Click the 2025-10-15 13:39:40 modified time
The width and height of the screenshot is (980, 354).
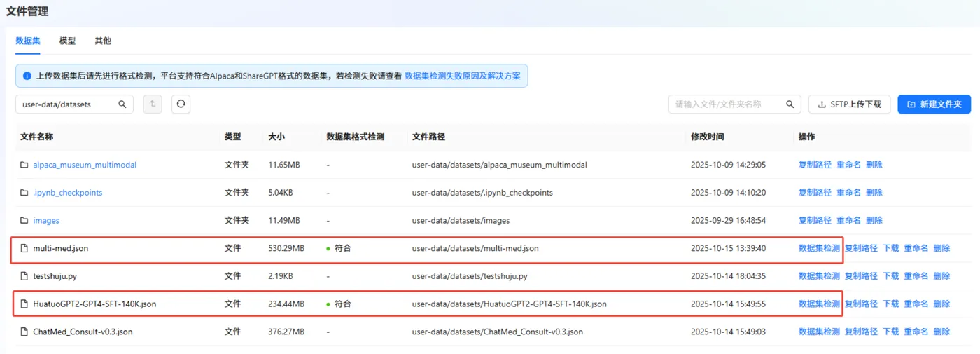(728, 248)
